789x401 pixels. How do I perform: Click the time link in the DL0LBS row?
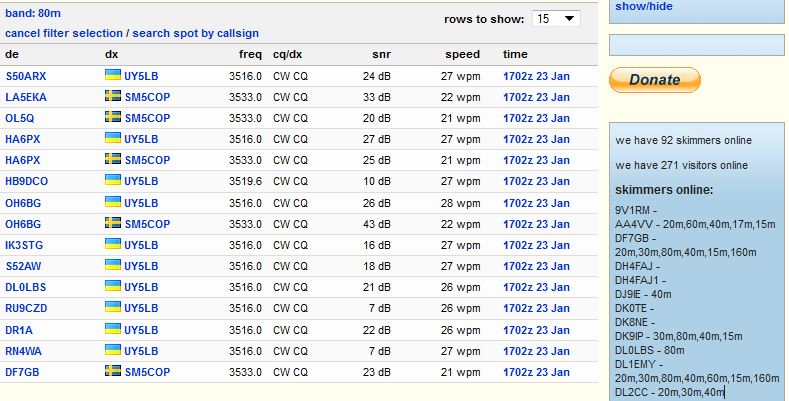[536, 287]
